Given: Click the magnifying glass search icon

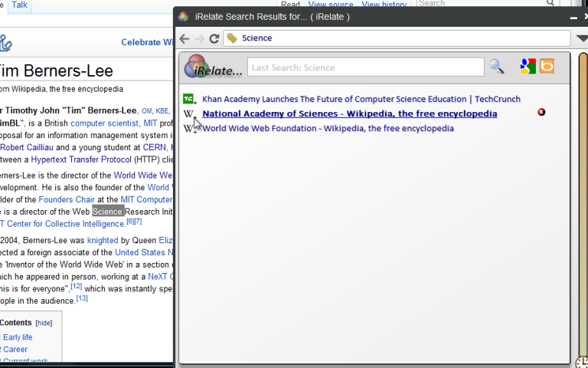Looking at the screenshot, I should (x=497, y=67).
